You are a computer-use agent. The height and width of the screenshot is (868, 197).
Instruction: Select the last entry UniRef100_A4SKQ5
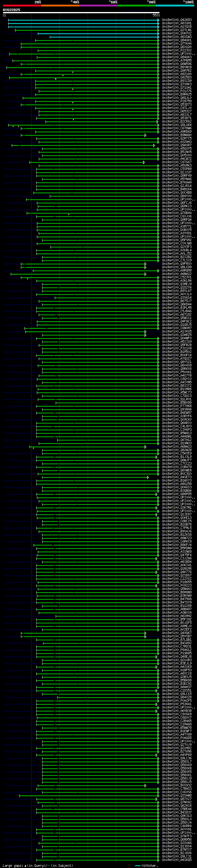[177, 860]
